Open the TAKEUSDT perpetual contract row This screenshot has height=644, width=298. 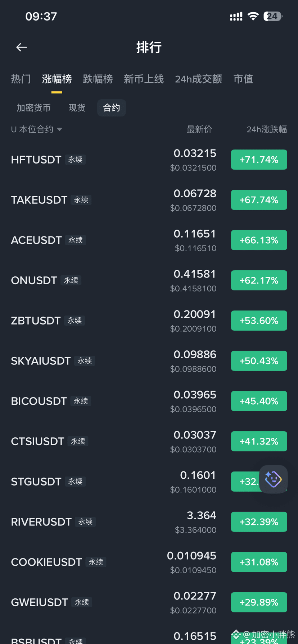[149, 200]
